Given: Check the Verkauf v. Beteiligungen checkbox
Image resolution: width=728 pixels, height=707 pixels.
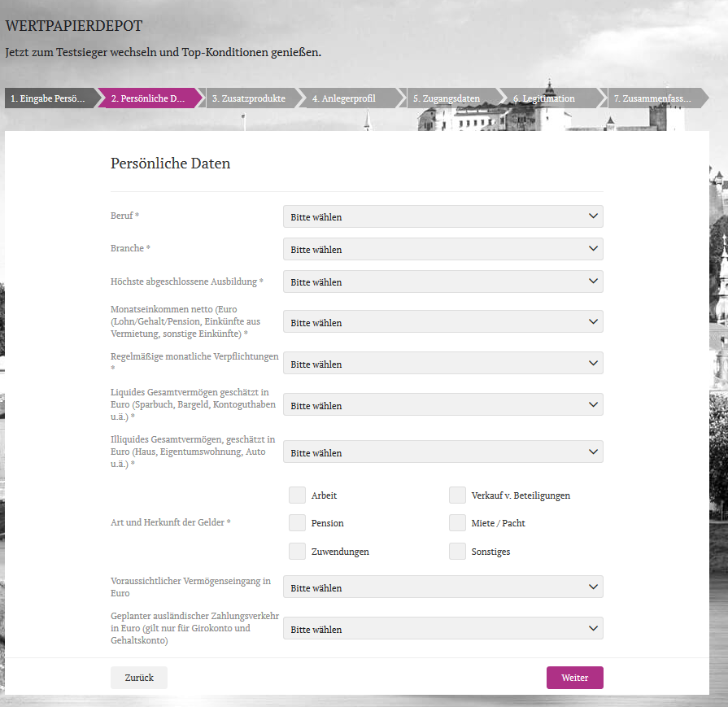Looking at the screenshot, I should [457, 495].
